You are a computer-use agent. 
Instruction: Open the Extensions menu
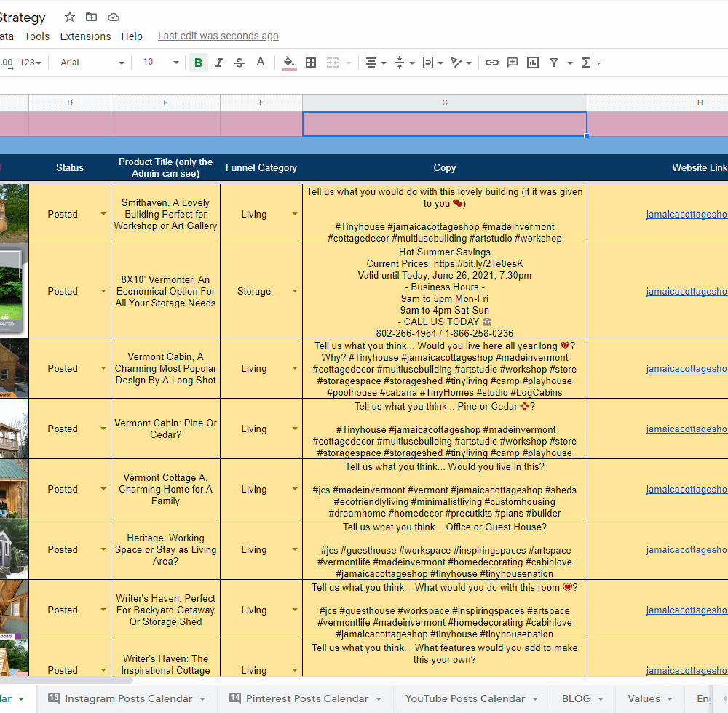pos(85,36)
